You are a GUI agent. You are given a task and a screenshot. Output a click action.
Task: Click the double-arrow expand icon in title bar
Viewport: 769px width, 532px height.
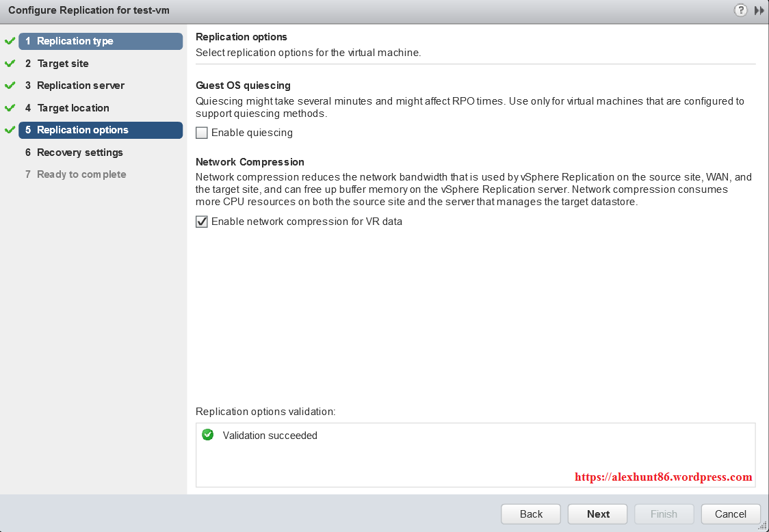pos(759,11)
